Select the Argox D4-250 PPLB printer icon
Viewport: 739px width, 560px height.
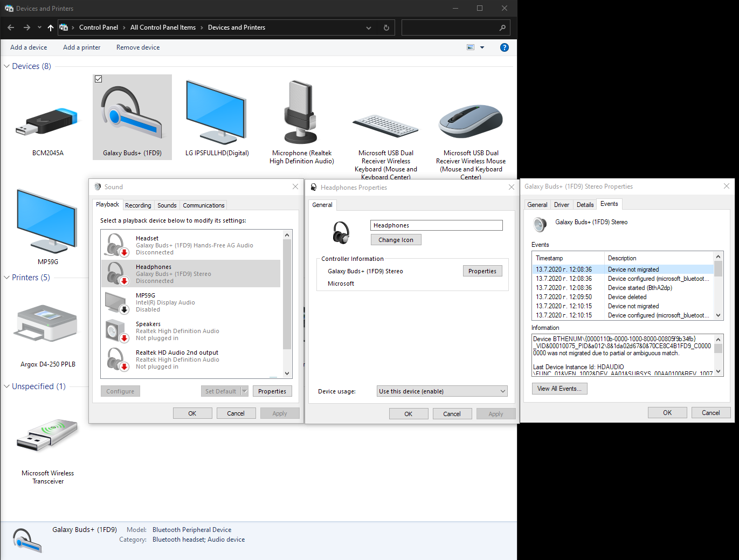click(47, 323)
